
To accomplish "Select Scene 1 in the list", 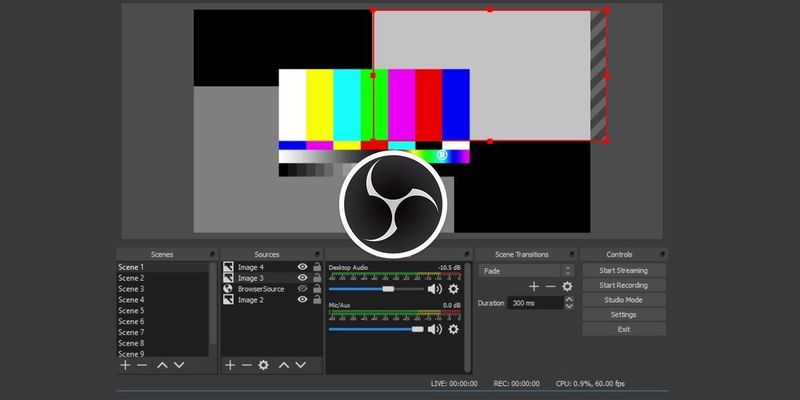I will 162,267.
